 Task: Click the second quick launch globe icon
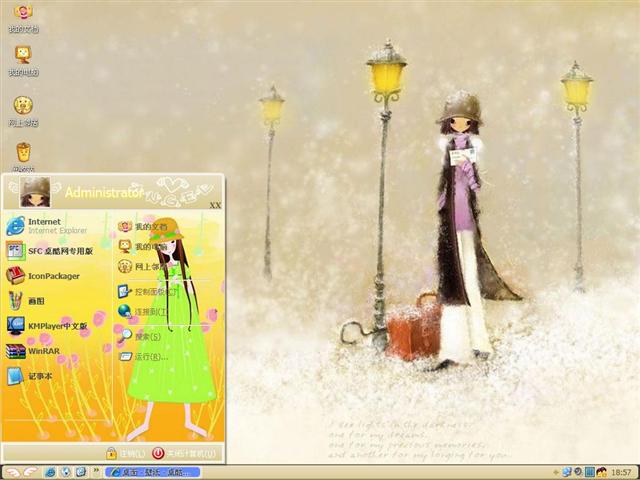pyautogui.click(x=66, y=472)
